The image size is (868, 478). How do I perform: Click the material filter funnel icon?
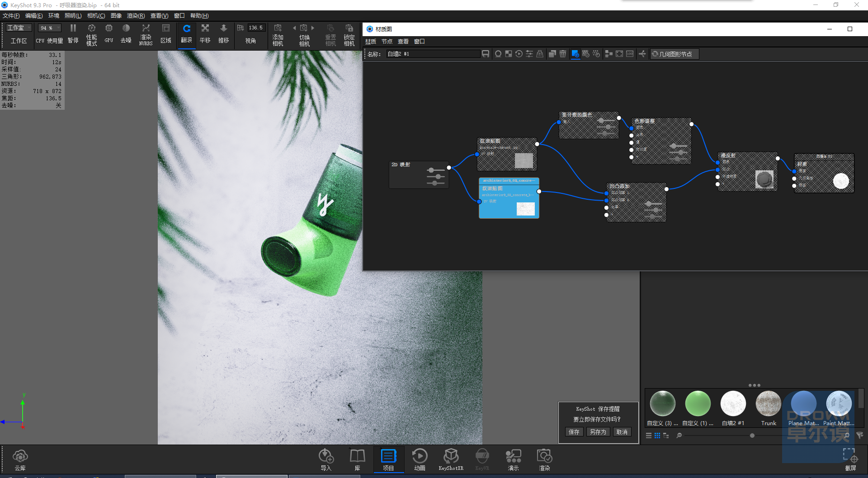(859, 436)
